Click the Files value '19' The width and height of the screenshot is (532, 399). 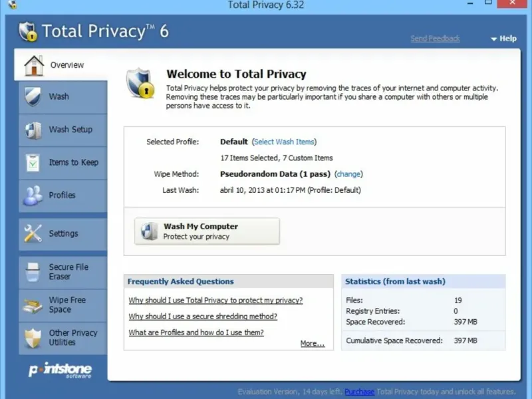click(x=458, y=301)
